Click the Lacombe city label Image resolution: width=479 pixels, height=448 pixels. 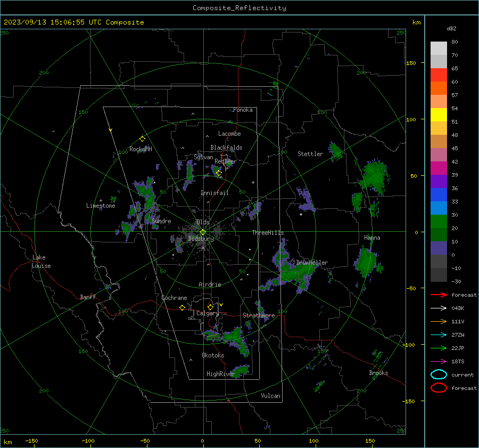[x=229, y=134]
